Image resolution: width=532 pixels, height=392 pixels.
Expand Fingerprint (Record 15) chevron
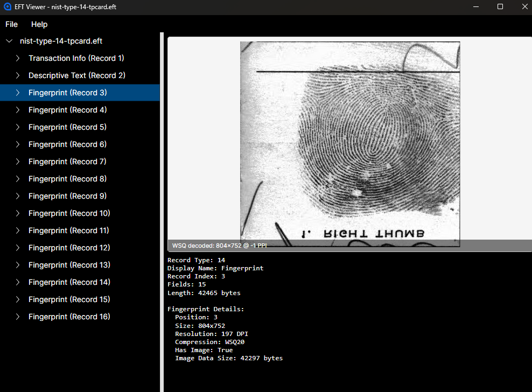(x=18, y=299)
